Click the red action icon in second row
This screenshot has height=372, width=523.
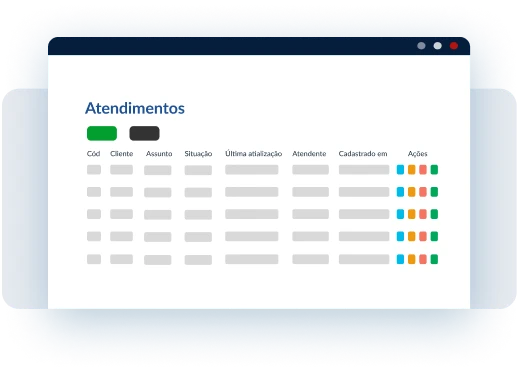(x=423, y=192)
